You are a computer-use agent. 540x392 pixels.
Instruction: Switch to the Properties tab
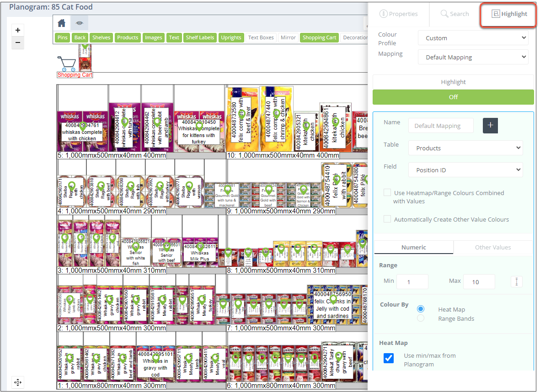pyautogui.click(x=398, y=14)
